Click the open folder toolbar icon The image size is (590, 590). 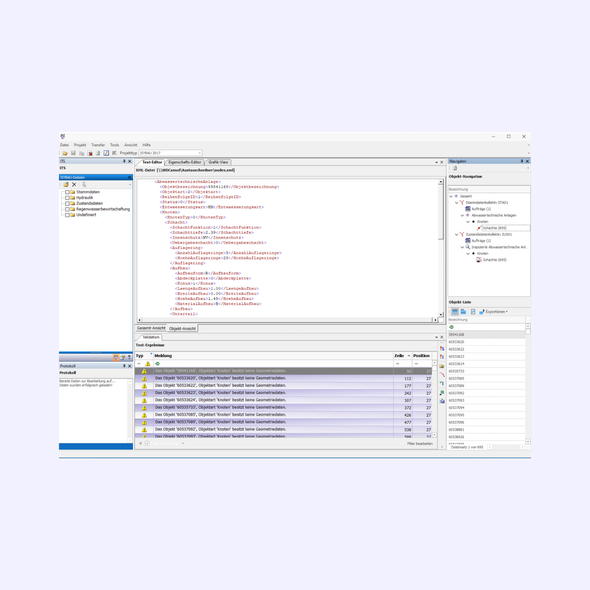pos(65,153)
